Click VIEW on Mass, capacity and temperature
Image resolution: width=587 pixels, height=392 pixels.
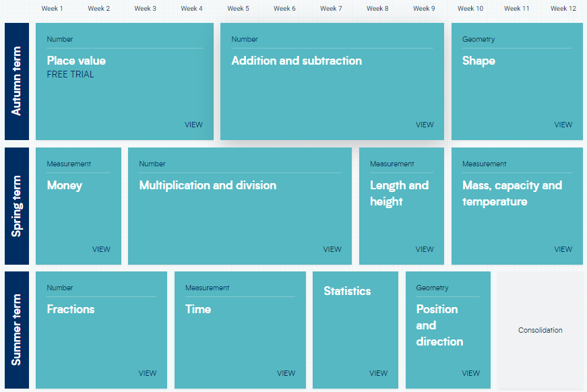click(563, 249)
